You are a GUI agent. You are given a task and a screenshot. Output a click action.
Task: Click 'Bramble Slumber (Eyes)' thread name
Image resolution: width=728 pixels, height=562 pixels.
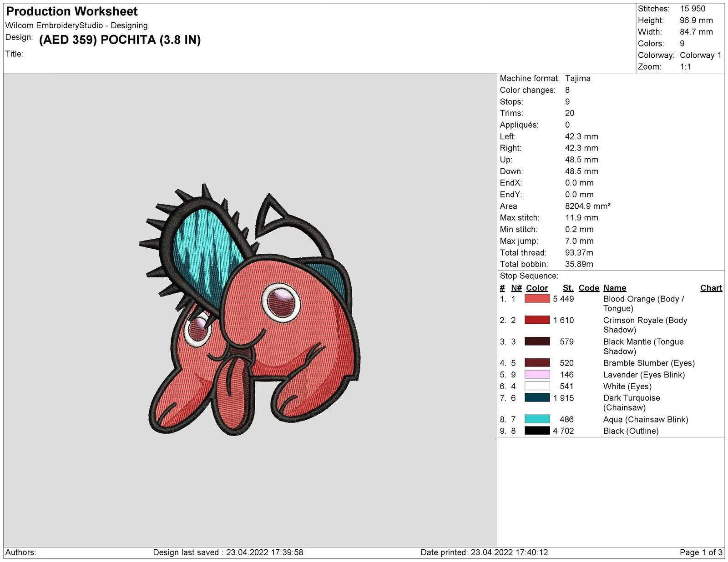point(649,363)
